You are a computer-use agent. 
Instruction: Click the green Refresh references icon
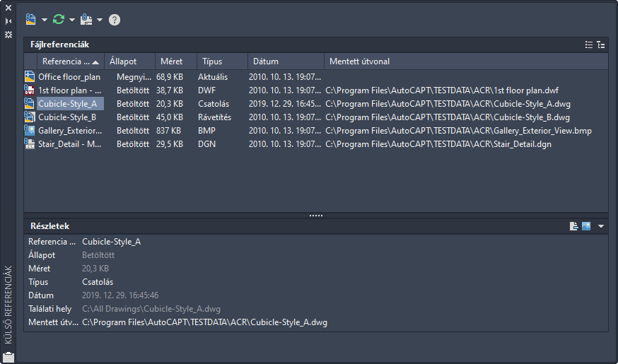pyautogui.click(x=59, y=19)
